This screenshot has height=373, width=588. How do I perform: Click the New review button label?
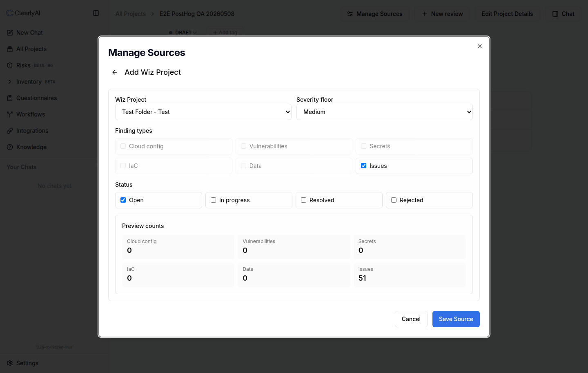click(x=447, y=14)
